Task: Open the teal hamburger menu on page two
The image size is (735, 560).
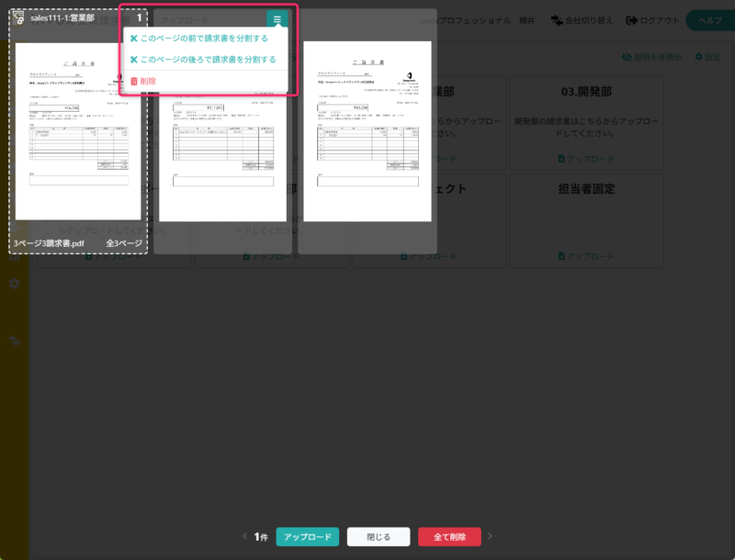Action: click(x=277, y=19)
